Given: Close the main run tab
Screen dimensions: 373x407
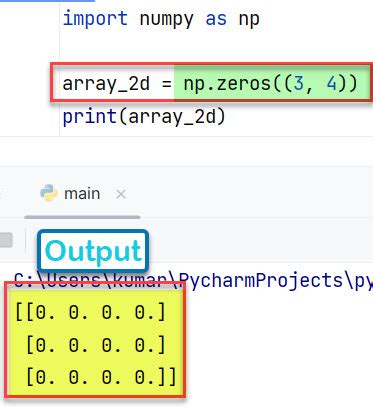Looking at the screenshot, I should click(x=121, y=194).
